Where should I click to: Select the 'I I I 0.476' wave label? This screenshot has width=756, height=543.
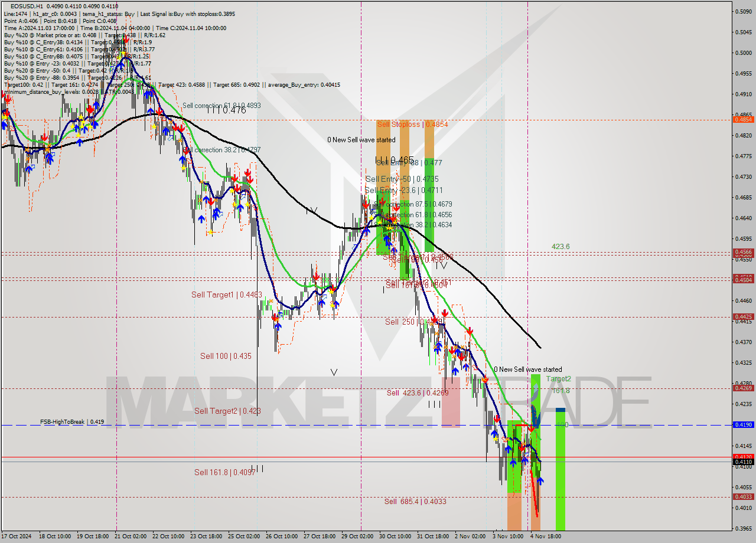tap(226, 110)
